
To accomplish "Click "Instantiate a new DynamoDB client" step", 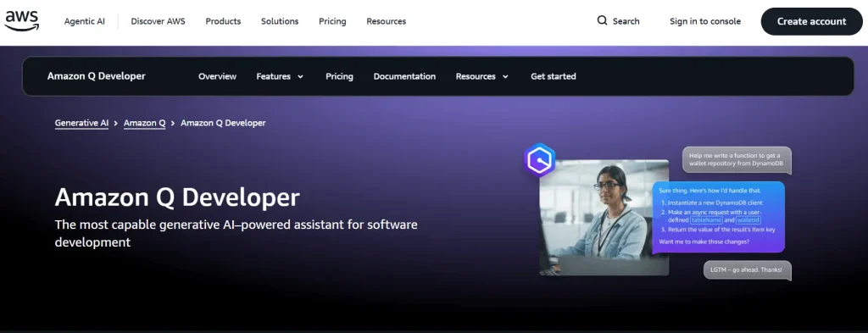I will pos(711,203).
